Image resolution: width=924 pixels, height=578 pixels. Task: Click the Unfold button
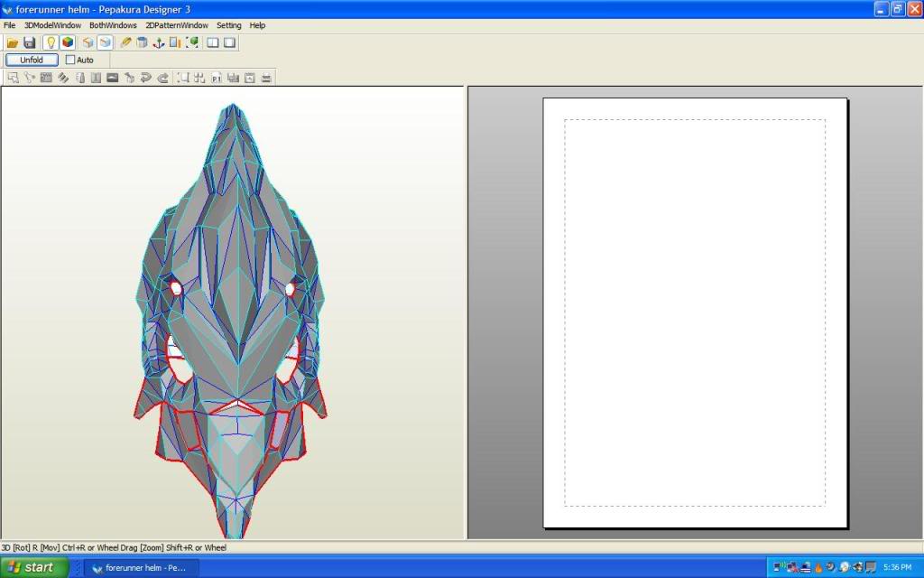click(x=32, y=60)
